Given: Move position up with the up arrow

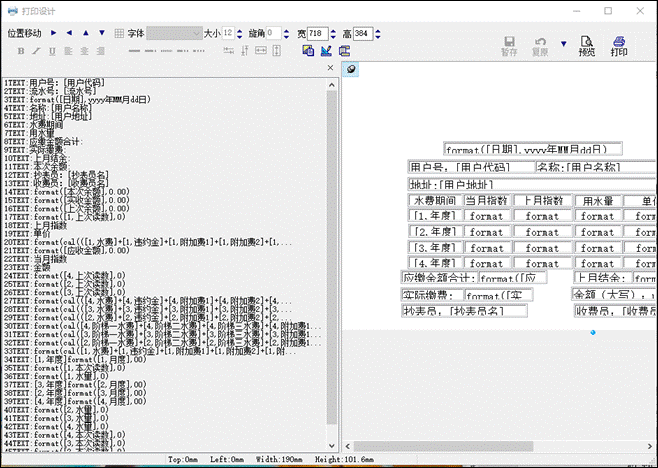Looking at the screenshot, I should coord(86,33).
